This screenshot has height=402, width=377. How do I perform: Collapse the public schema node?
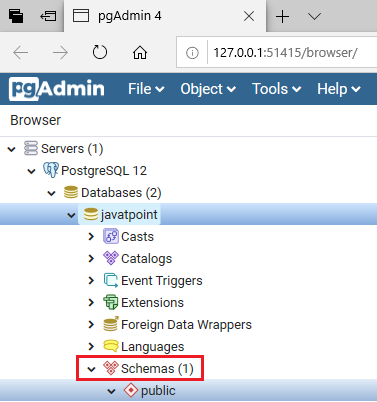pos(111,391)
